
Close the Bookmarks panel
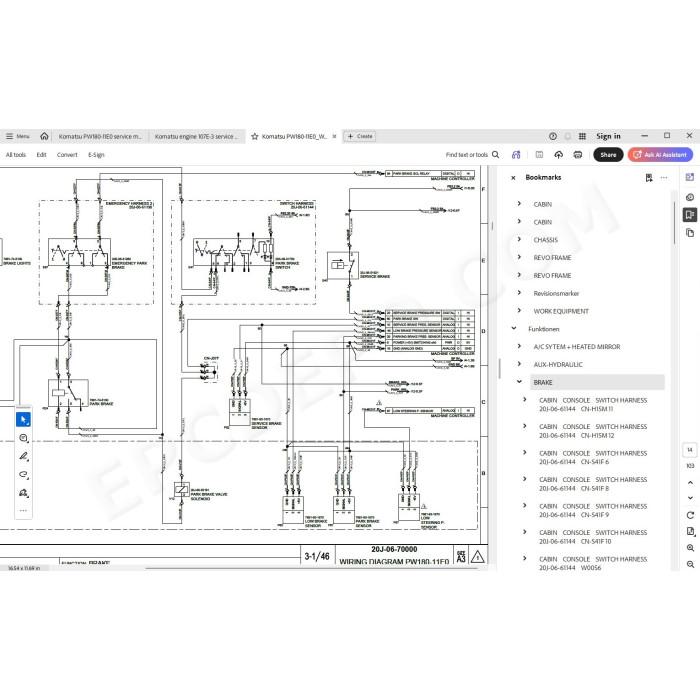(x=513, y=178)
